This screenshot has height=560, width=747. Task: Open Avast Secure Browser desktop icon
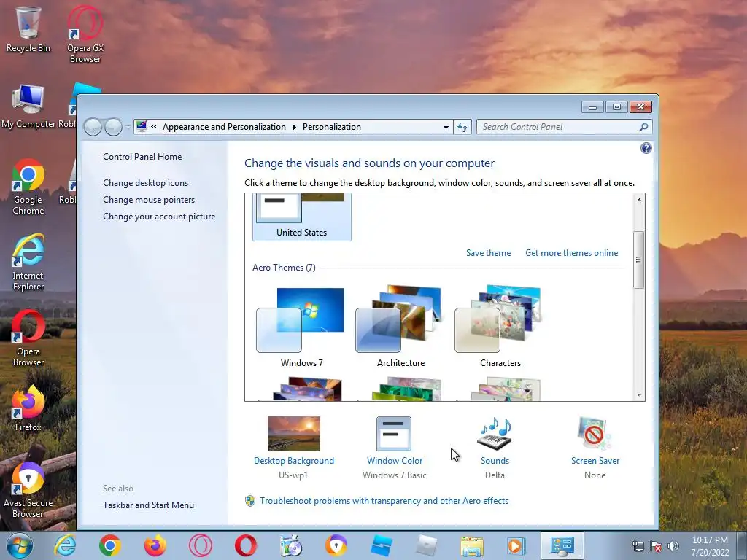coord(28,491)
